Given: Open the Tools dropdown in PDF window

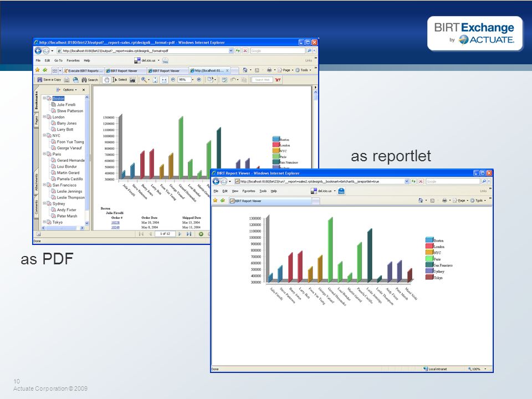Looking at the screenshot, I should pyautogui.click(x=303, y=70).
